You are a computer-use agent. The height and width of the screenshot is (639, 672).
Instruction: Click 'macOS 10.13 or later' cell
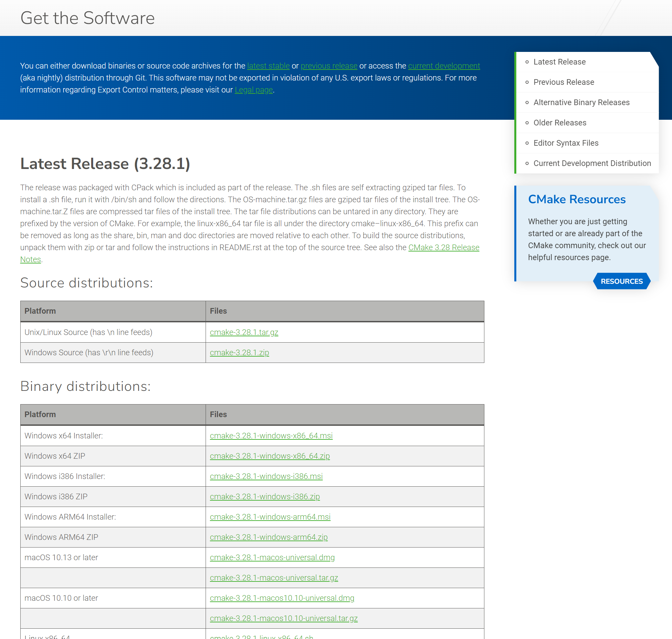tap(113, 558)
